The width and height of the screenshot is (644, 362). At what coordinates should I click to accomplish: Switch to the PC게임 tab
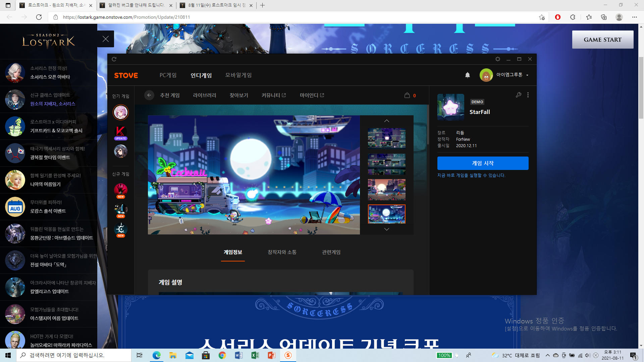168,75
